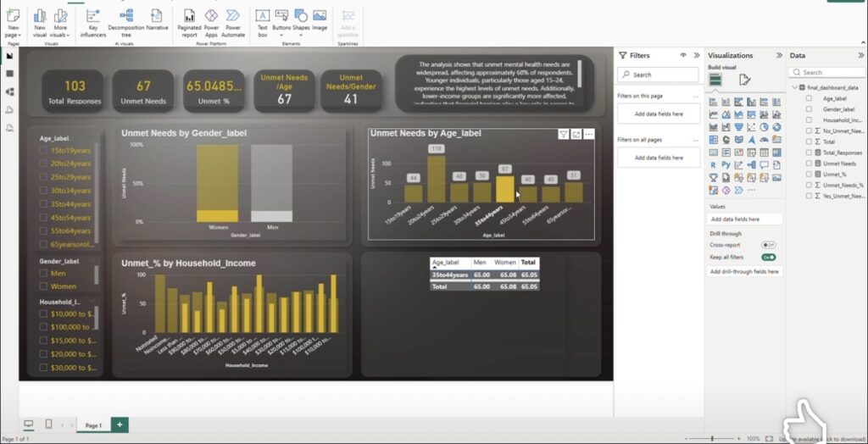The height and width of the screenshot is (444, 868).
Task: Click filter icon on Unmet Needs by Age_label
Action: pos(563,134)
